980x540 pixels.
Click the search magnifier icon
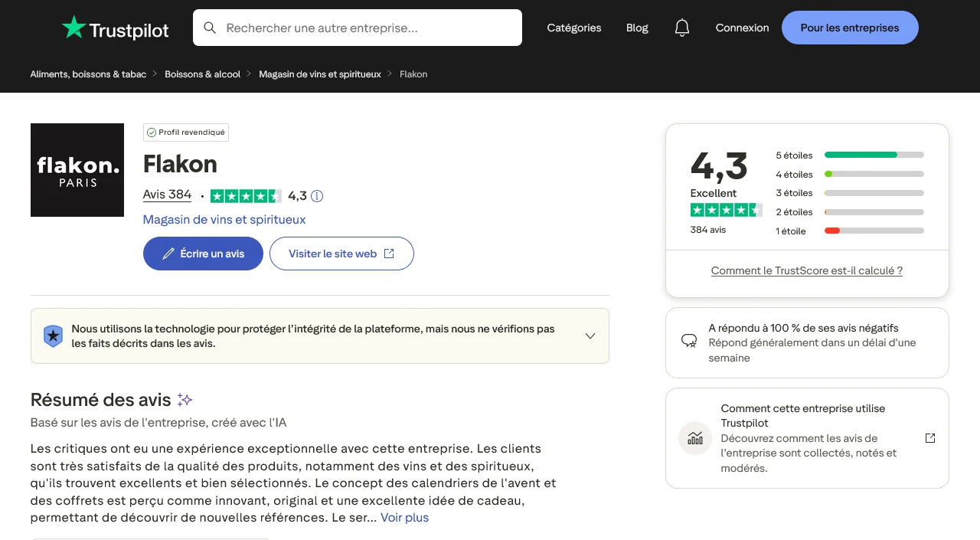click(209, 28)
